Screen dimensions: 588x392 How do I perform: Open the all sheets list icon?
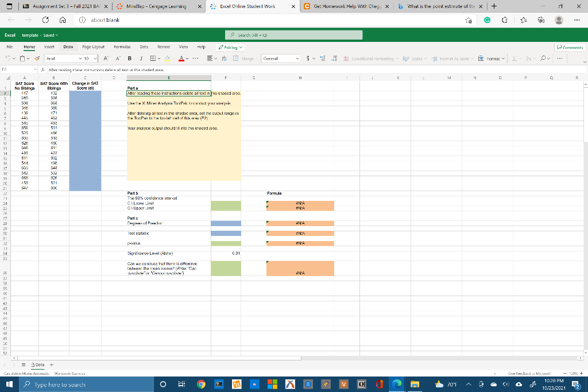(x=23, y=364)
